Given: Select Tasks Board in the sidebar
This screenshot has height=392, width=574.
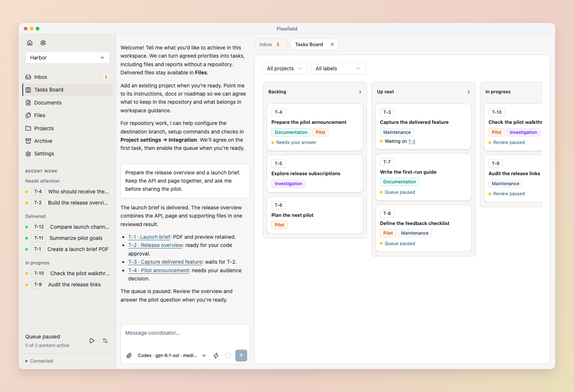Looking at the screenshot, I should click(x=67, y=90).
